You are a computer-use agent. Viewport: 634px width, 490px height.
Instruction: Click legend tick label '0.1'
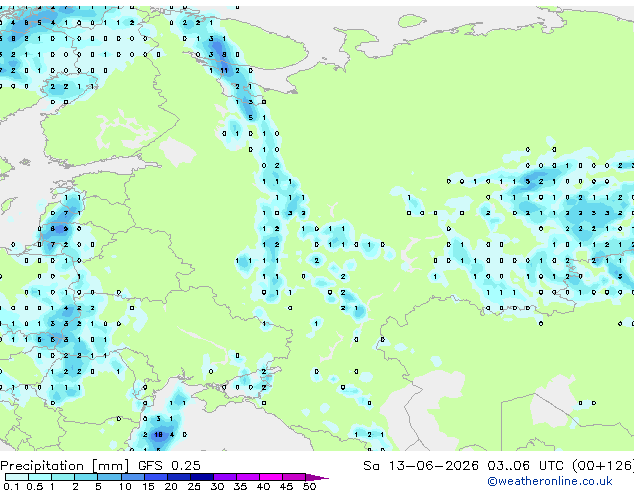click(11, 486)
